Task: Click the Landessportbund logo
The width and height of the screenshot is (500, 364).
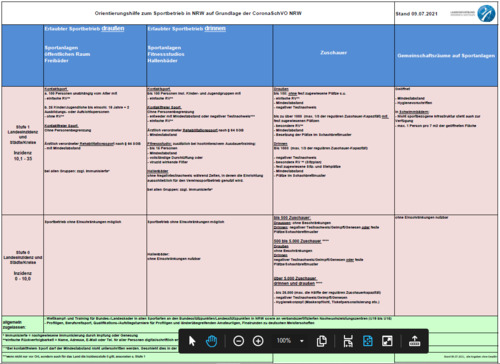Action: 486,13
